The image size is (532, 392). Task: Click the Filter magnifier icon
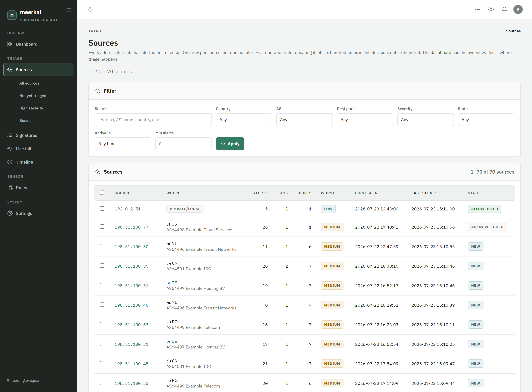(x=98, y=91)
